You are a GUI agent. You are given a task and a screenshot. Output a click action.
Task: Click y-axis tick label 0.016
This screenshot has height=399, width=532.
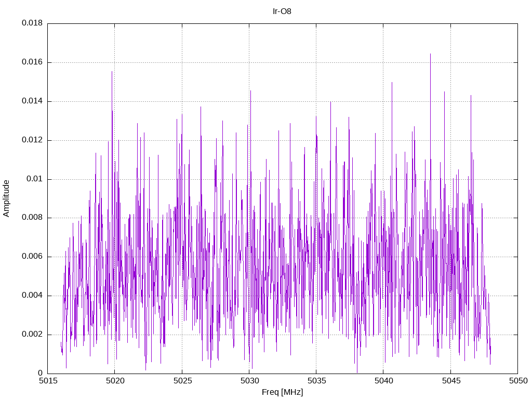coord(32,62)
